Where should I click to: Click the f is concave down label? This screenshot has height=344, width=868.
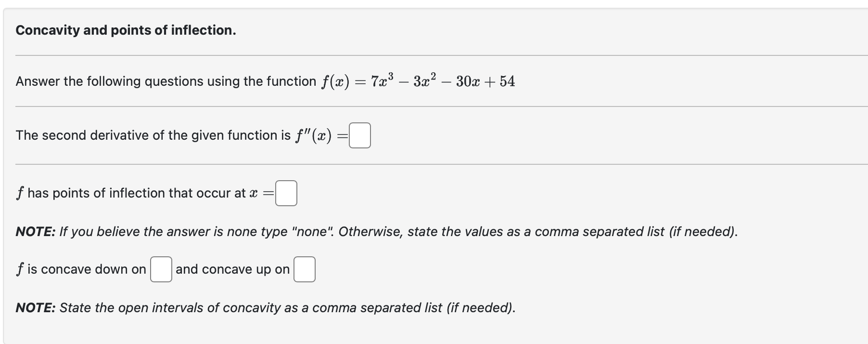click(81, 269)
